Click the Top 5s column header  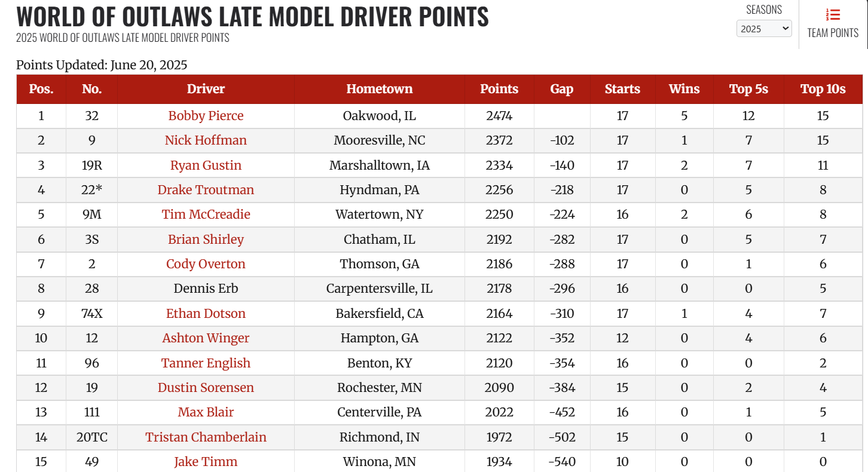pos(748,89)
